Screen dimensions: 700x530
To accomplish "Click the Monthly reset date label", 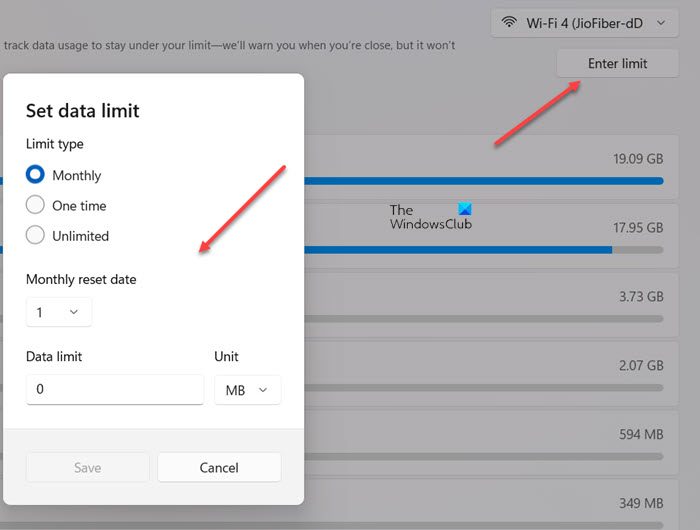I will tap(81, 280).
